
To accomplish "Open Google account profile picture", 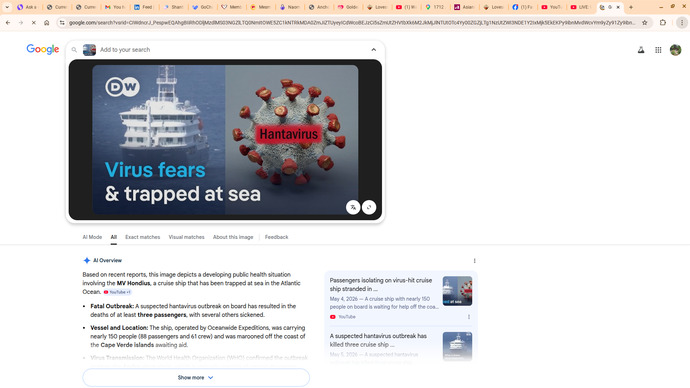I will [x=675, y=50].
